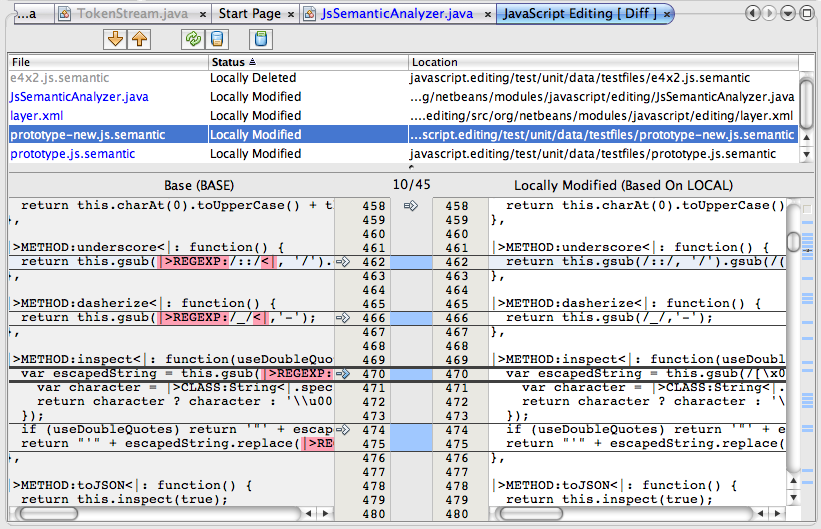Image resolution: width=821 pixels, height=529 pixels.
Task: Click the center replace arrow at line 458
Action: point(411,206)
